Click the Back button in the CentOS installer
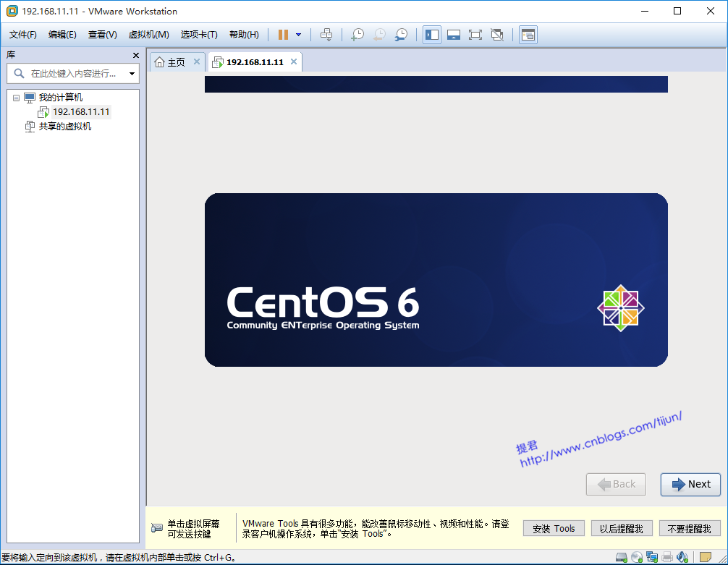The width and height of the screenshot is (728, 565). coord(616,485)
